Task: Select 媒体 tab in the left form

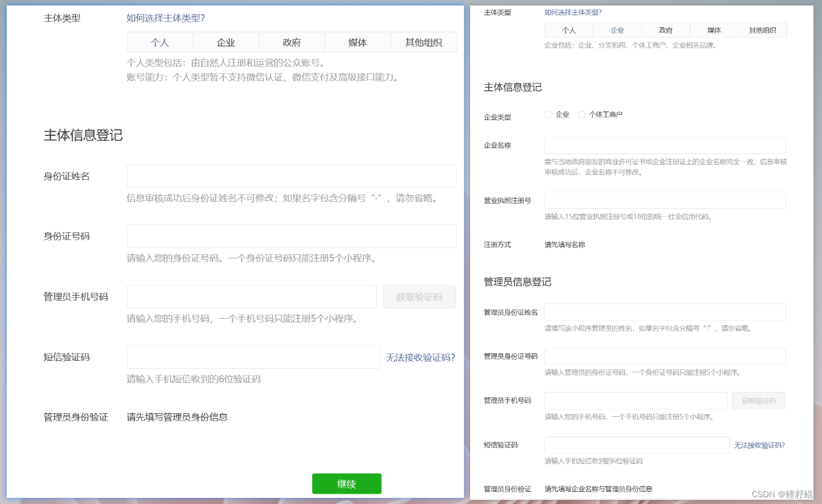Action: 358,43
